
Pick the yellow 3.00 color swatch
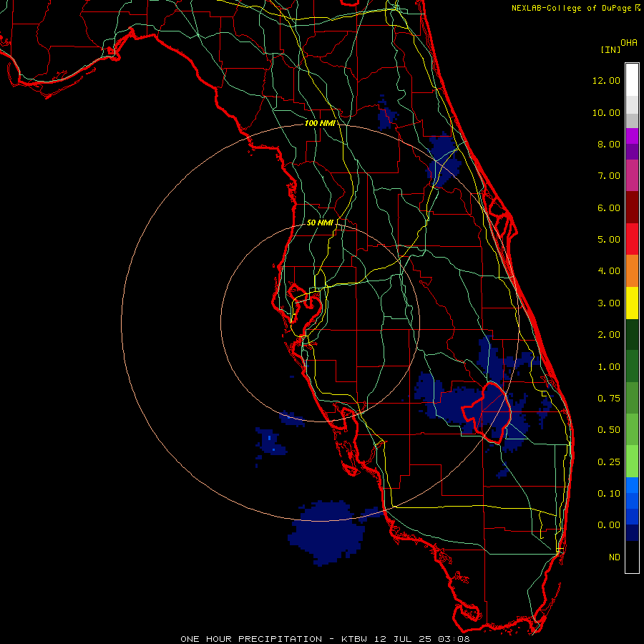point(632,303)
